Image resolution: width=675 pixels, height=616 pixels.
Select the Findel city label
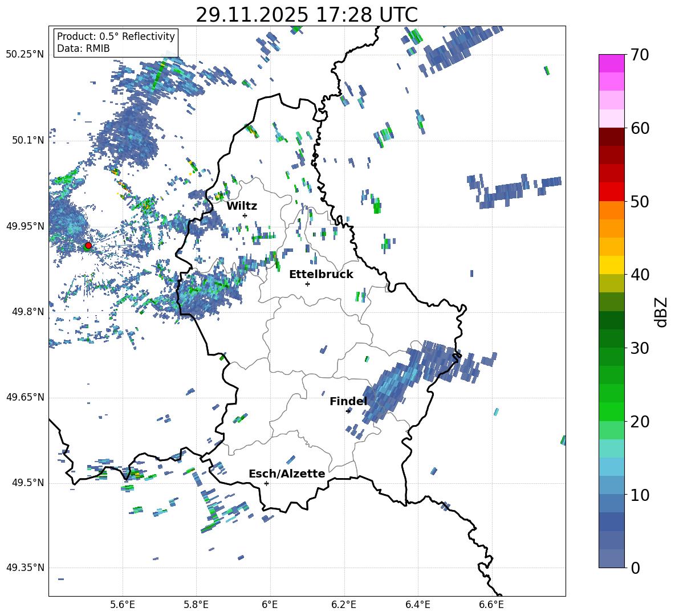348,401
